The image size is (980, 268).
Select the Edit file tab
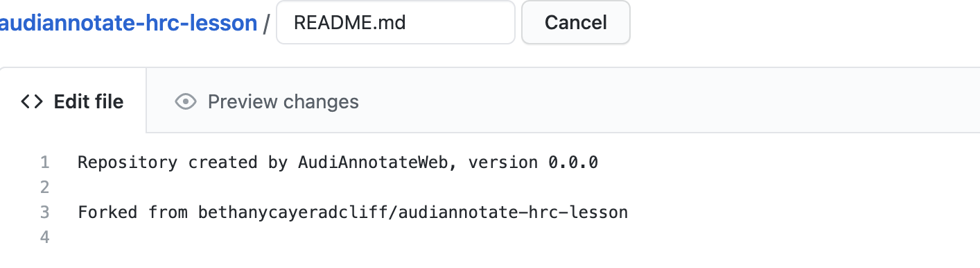click(73, 102)
